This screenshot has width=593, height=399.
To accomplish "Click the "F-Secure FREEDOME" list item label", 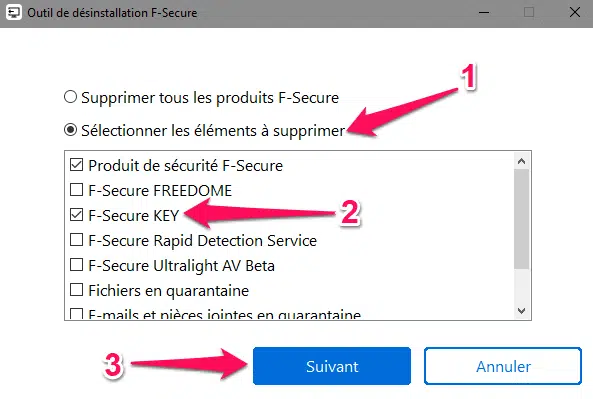I will [160, 190].
